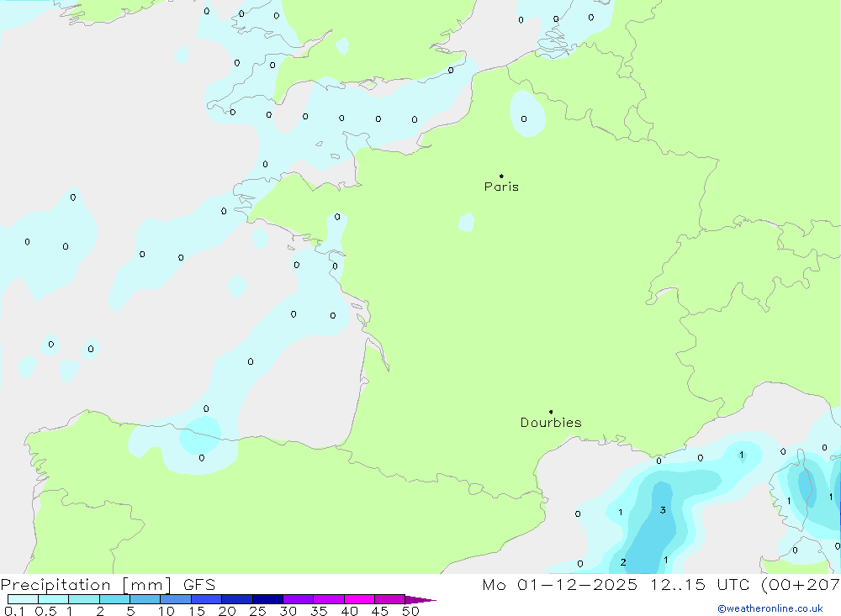The image size is (841, 616).
Task: Click the weatheronline.co.uk copyright link
Action: pyautogui.click(x=770, y=608)
